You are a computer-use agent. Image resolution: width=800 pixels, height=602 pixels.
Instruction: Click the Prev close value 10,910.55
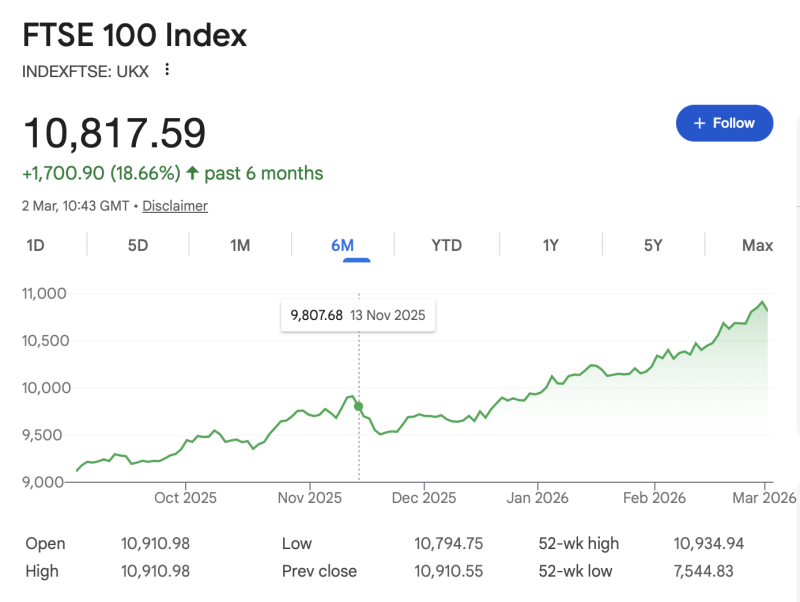(449, 570)
